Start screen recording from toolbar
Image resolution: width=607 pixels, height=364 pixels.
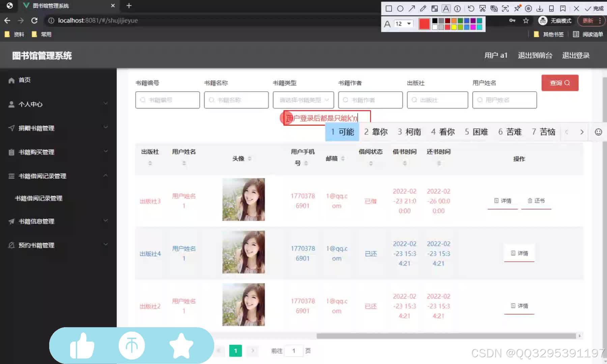528,8
